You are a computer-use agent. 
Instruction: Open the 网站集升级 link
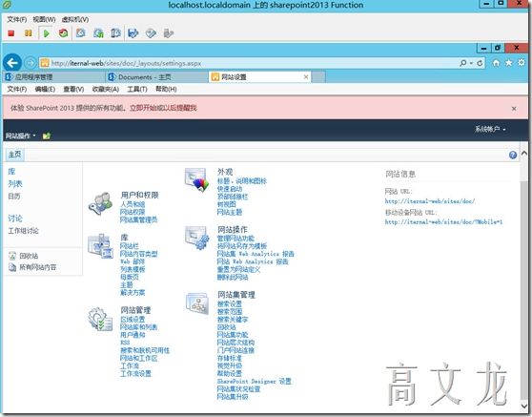tap(233, 397)
